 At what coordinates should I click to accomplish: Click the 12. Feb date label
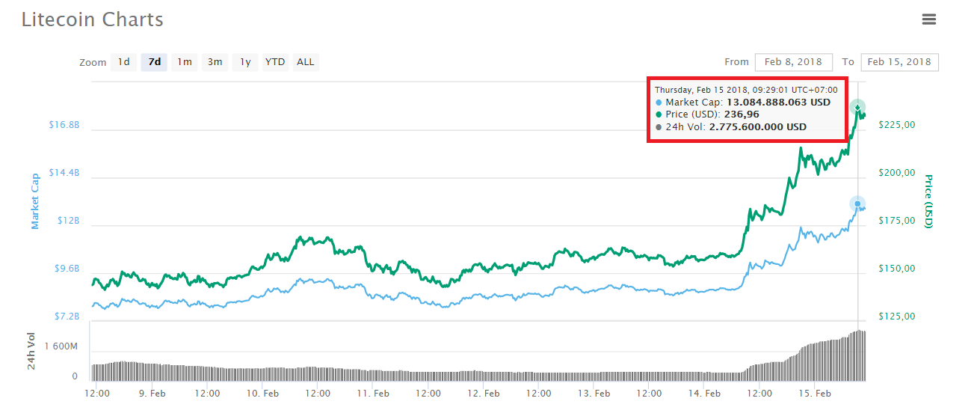[483, 393]
